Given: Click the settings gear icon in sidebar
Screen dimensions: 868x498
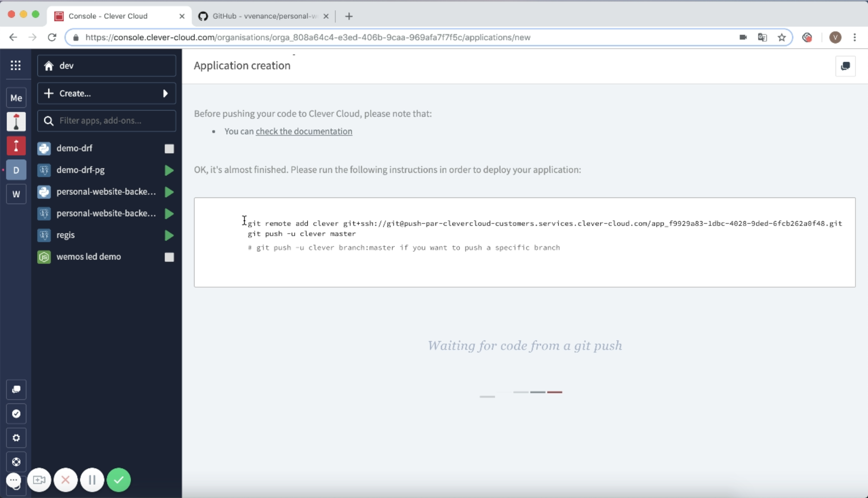Looking at the screenshot, I should (x=15, y=438).
